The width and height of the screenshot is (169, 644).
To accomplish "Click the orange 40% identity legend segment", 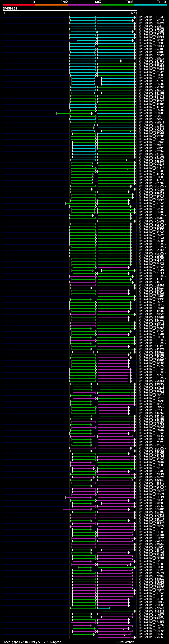I will (51, 5).
